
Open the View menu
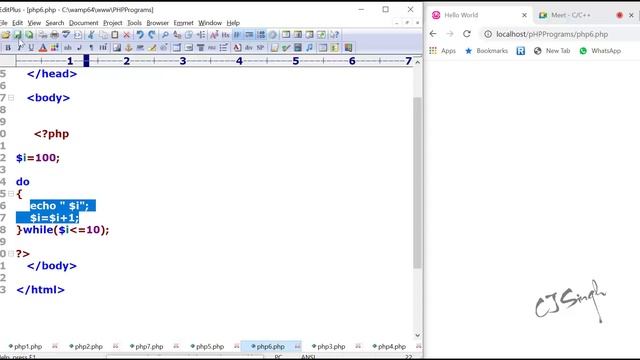click(34, 23)
